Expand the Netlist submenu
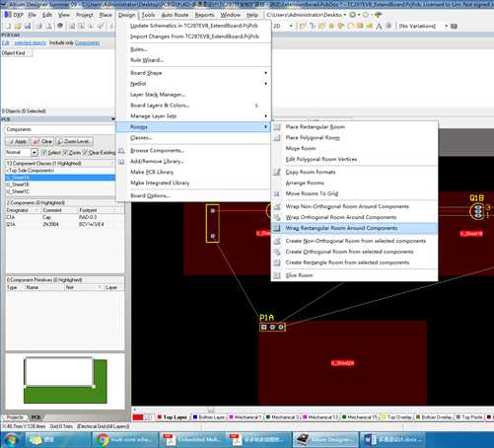Viewport: 494px width, 448px height. (x=194, y=84)
